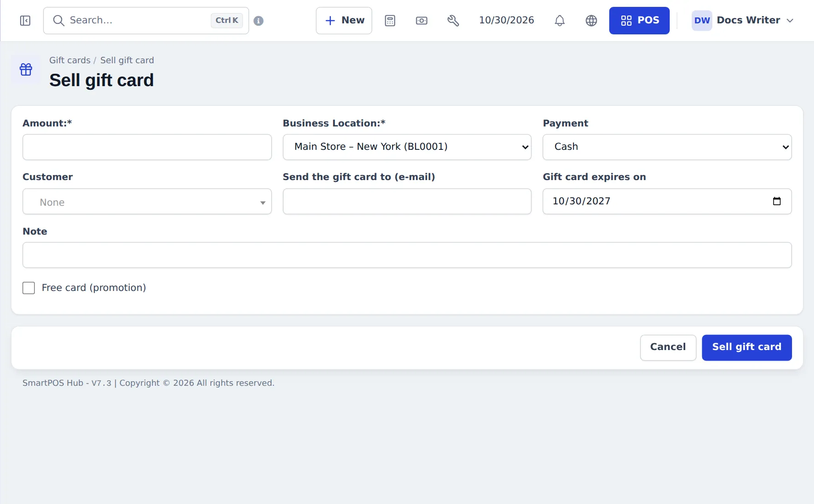Toggle the Free card (promotion) checkbox
The image size is (814, 504).
[29, 288]
